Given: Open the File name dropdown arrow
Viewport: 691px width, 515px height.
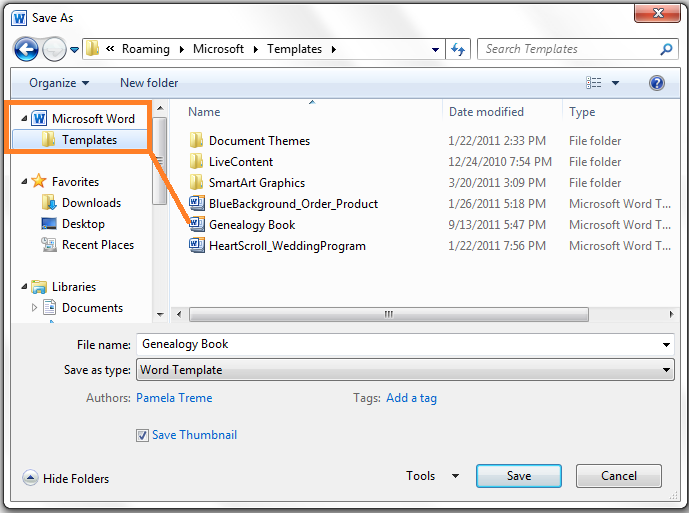Looking at the screenshot, I should (x=666, y=345).
